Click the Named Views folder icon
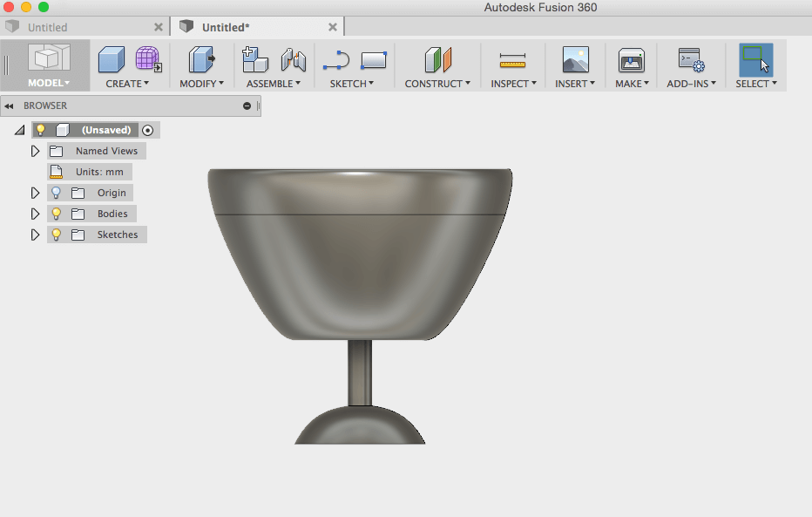812x517 pixels. pos(56,152)
